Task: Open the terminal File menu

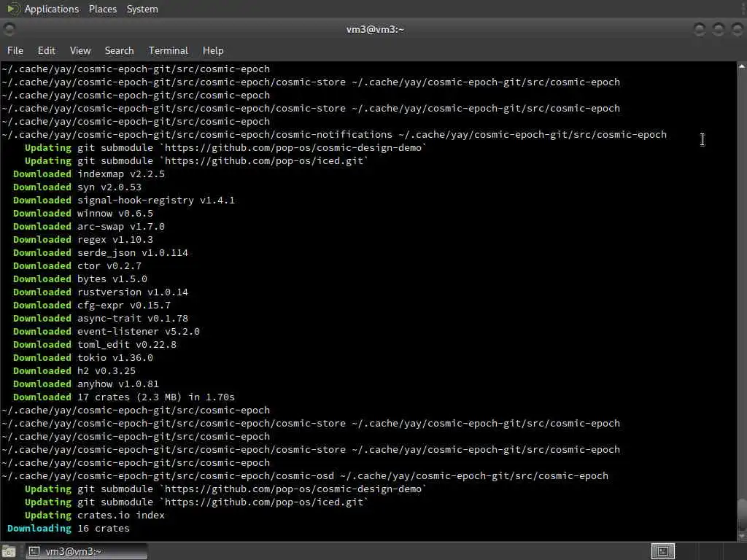Action: pos(15,50)
